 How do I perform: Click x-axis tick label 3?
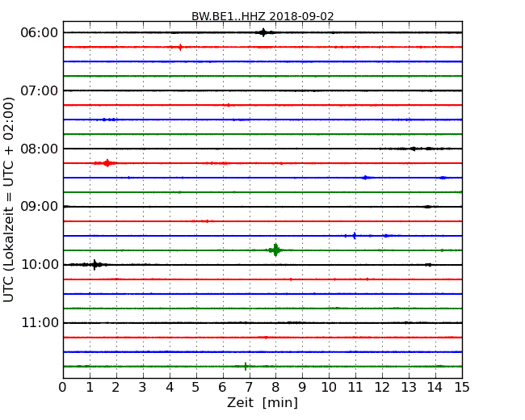click(143, 387)
